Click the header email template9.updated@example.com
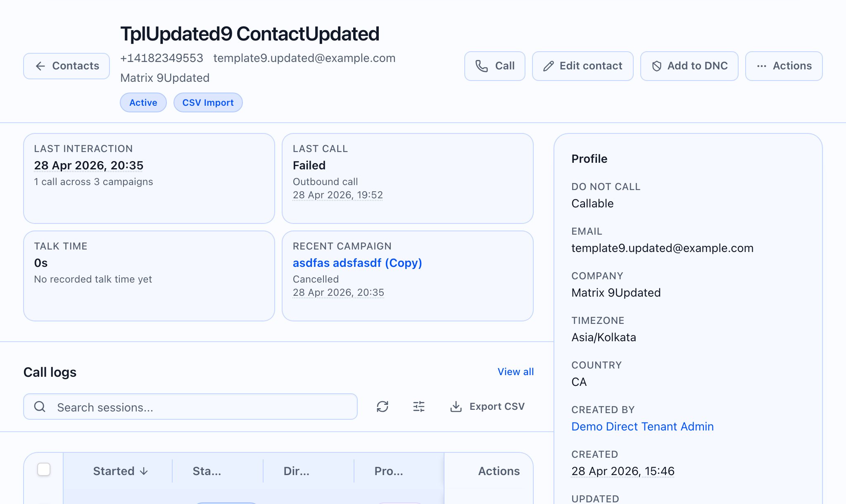846x504 pixels. tap(304, 58)
